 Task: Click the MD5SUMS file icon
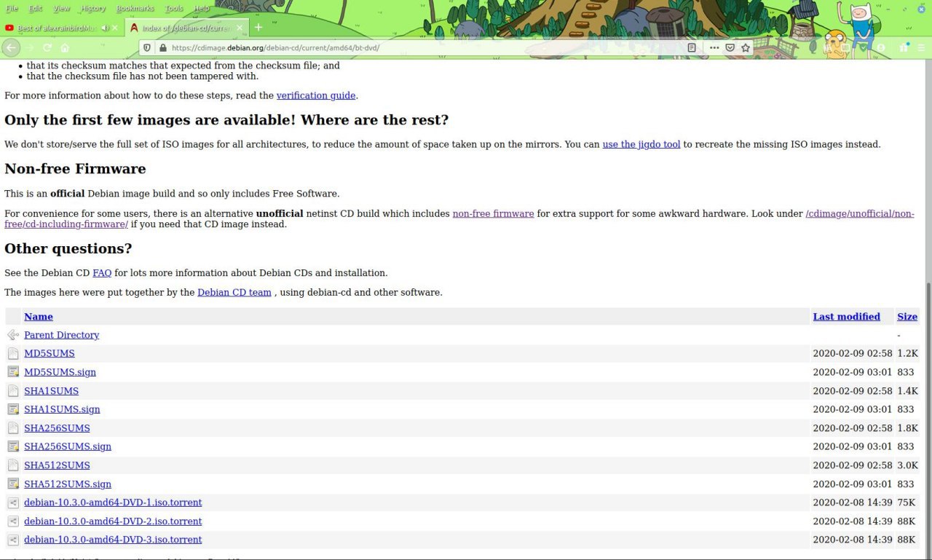13,354
